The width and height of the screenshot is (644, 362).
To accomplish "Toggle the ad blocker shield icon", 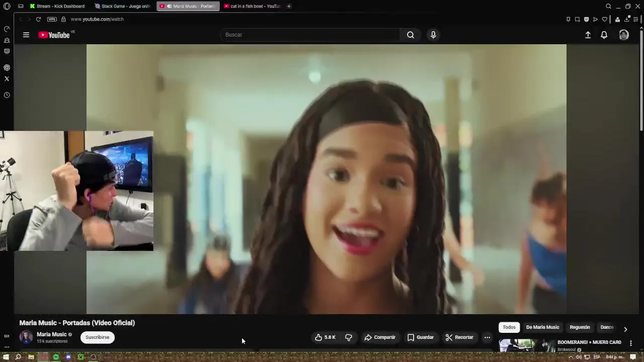I will point(586,19).
